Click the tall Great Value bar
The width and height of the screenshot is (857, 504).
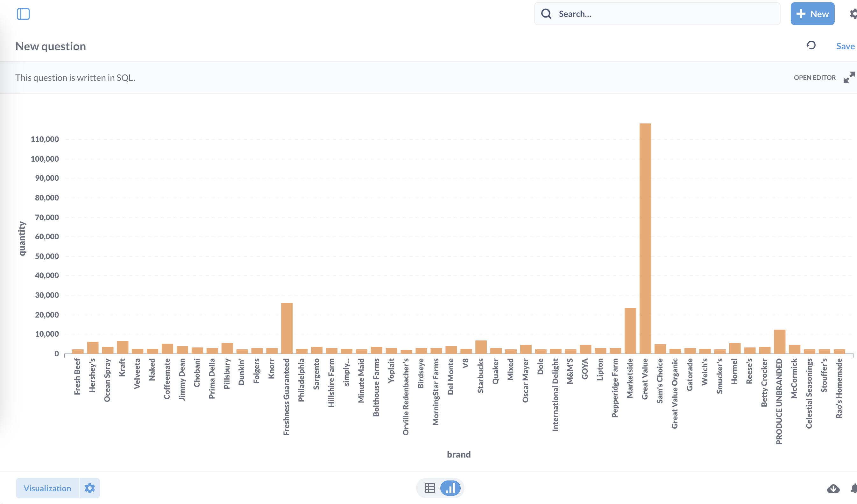(645, 238)
